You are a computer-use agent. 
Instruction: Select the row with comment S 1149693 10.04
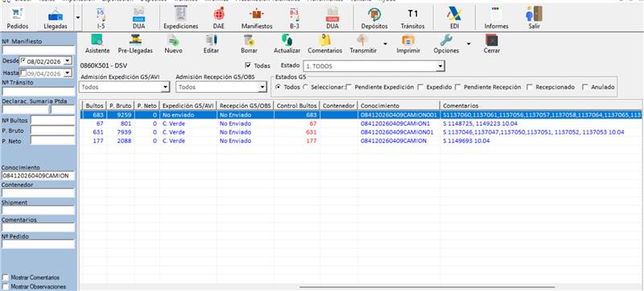(361, 140)
